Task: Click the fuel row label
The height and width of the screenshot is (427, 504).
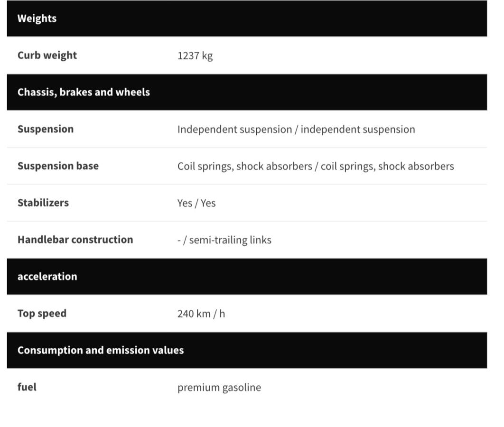Action: pos(27,387)
